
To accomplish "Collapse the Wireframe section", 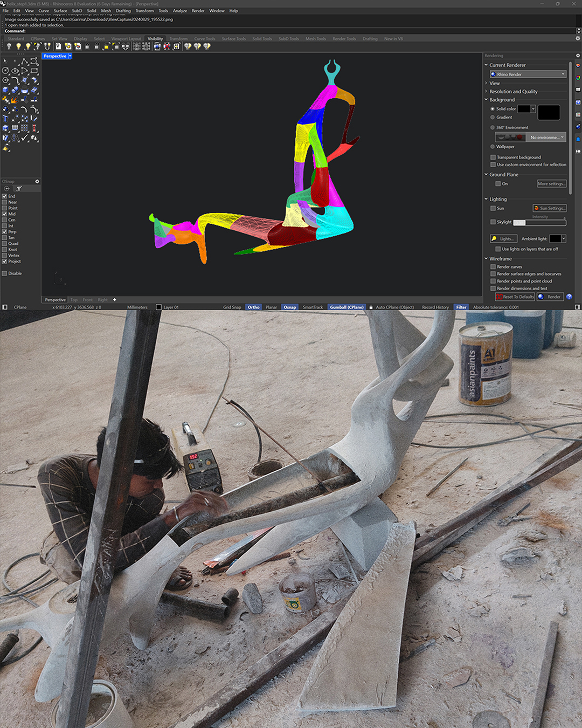I will [x=486, y=258].
